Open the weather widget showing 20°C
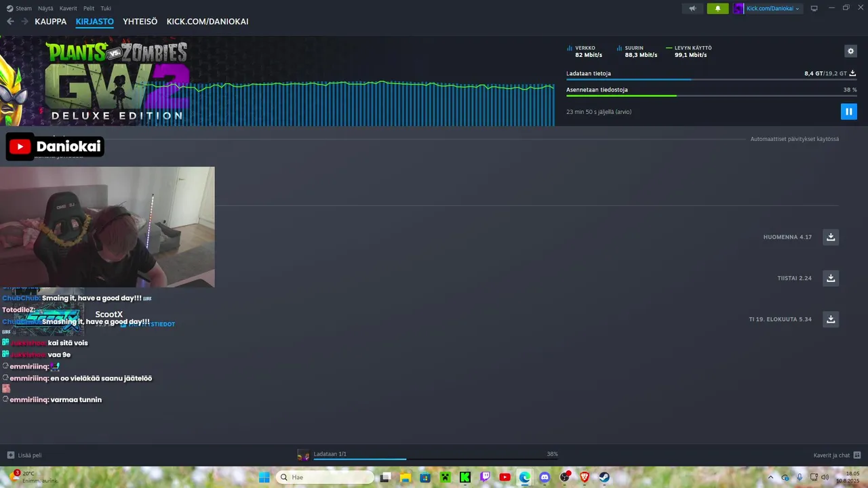This screenshot has height=488, width=868. pyautogui.click(x=34, y=477)
